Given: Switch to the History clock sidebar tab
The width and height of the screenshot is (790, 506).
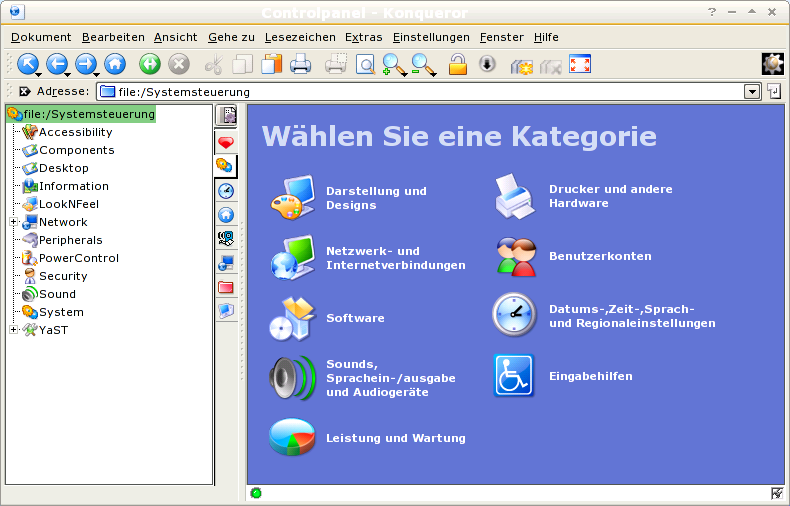Looking at the screenshot, I should click(x=226, y=191).
